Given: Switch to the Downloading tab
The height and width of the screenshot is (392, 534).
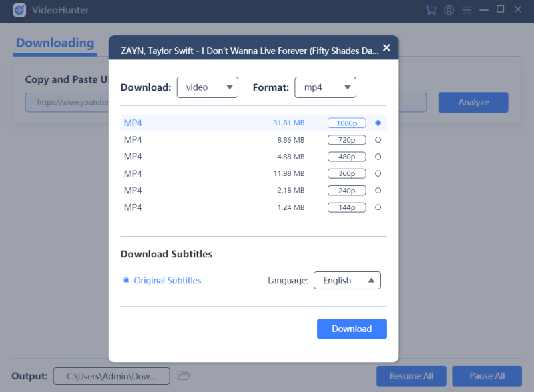Looking at the screenshot, I should [x=55, y=43].
